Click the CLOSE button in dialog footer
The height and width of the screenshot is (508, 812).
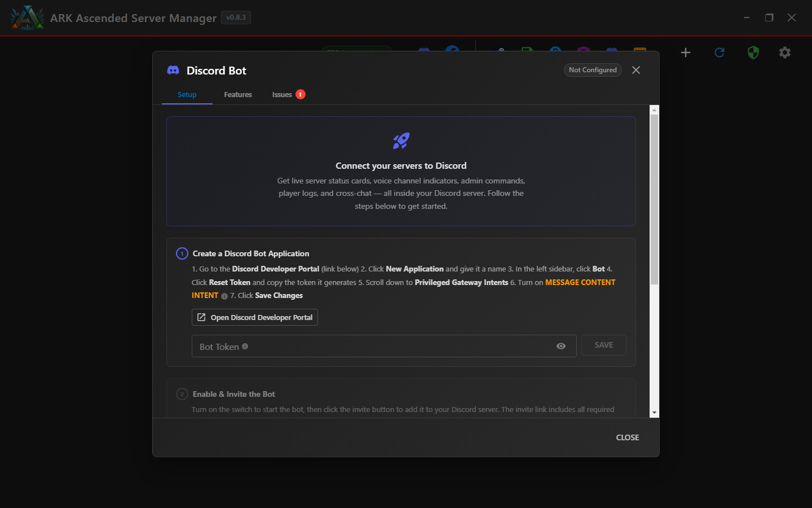pos(628,437)
